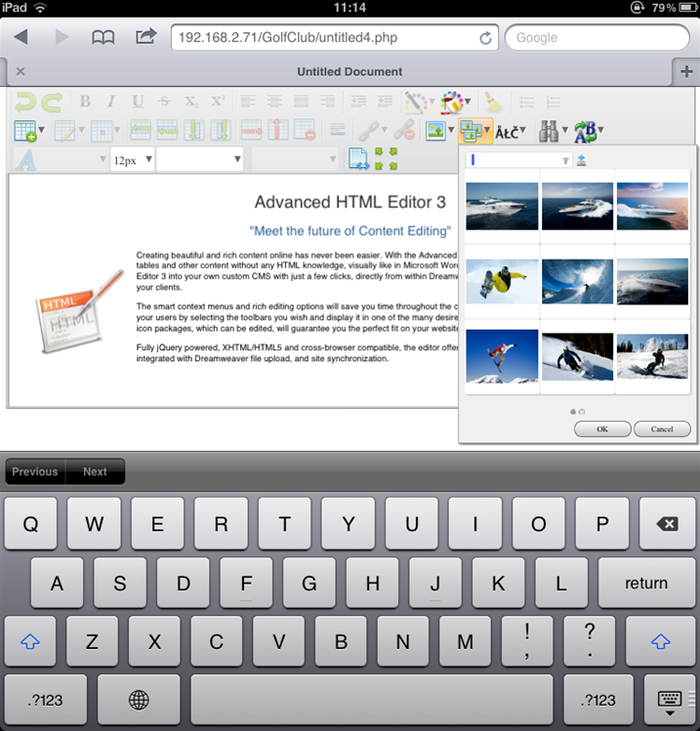Click the binoculars find icon
700x731 pixels.
[x=549, y=131]
